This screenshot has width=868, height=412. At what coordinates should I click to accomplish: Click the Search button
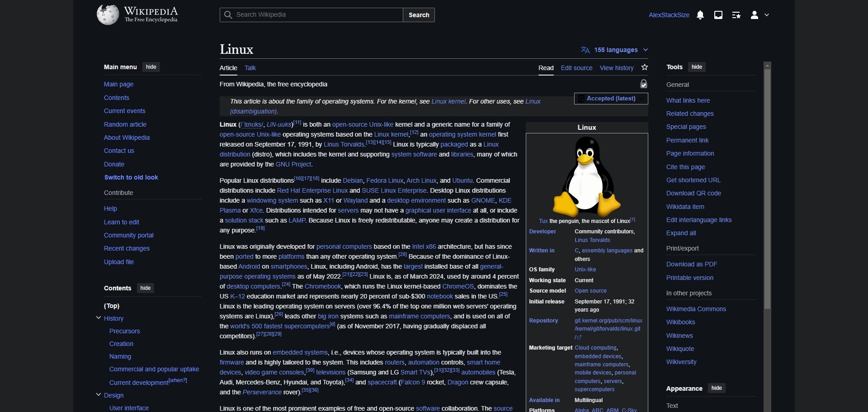(419, 15)
